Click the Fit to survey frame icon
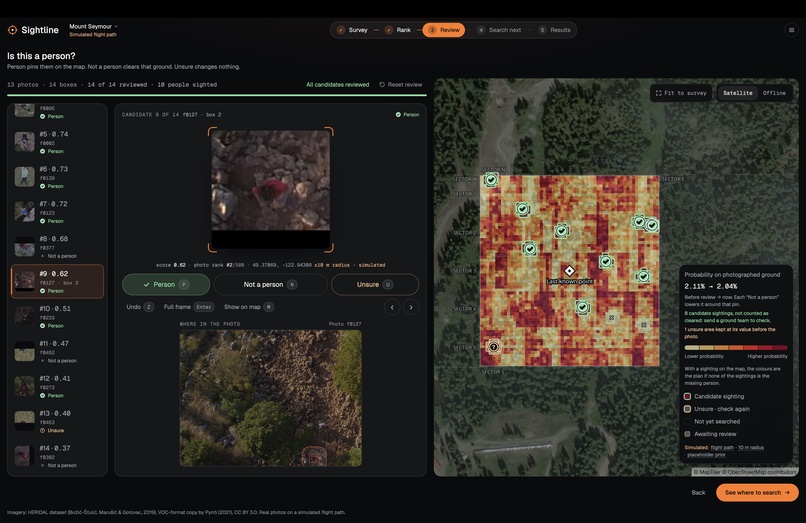 click(658, 93)
